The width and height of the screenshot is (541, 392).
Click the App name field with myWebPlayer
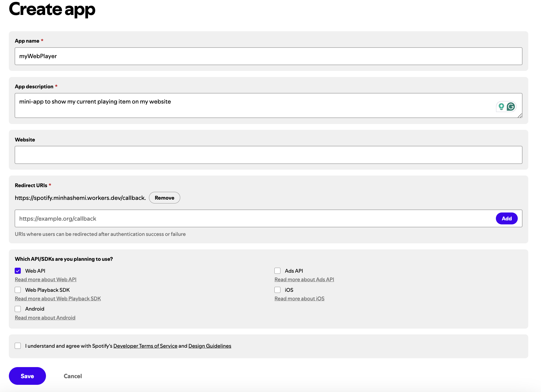(x=268, y=56)
